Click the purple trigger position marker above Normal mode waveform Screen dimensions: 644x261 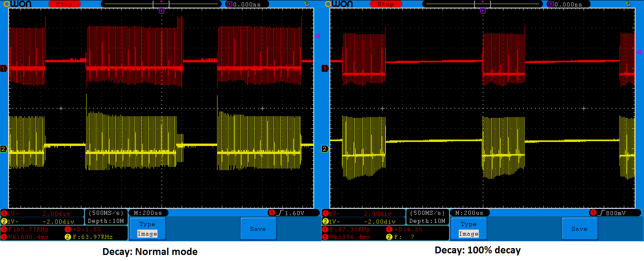click(162, 11)
